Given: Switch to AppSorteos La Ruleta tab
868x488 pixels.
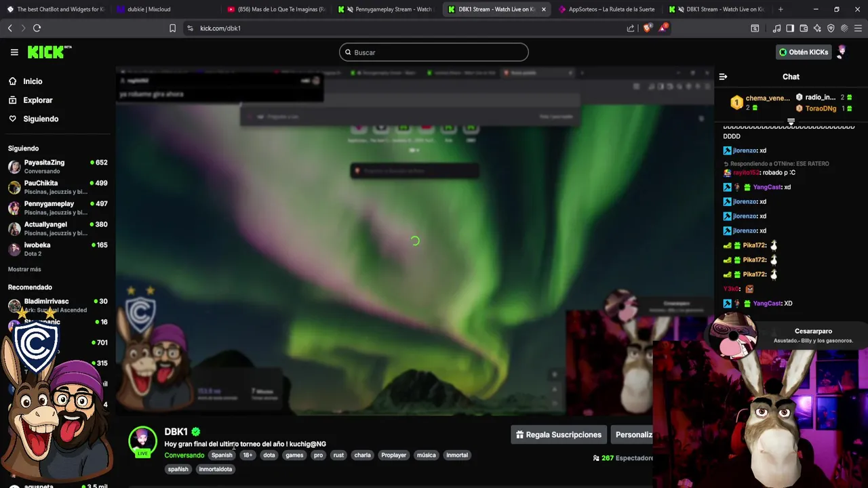Looking at the screenshot, I should coord(607,9).
